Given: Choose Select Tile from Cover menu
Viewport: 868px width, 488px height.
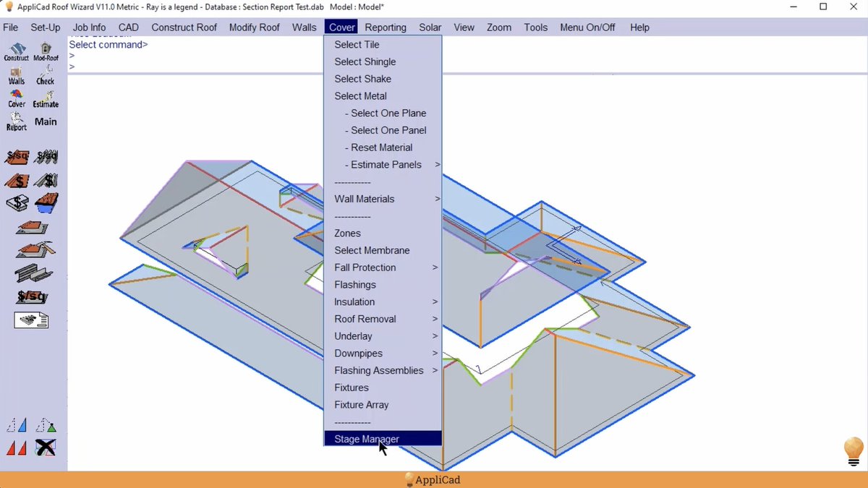Looking at the screenshot, I should (383, 45).
